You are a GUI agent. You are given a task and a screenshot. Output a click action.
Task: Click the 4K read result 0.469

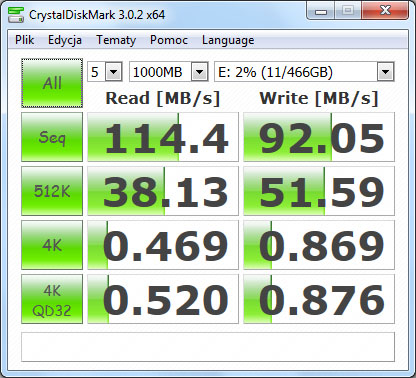coord(163,245)
